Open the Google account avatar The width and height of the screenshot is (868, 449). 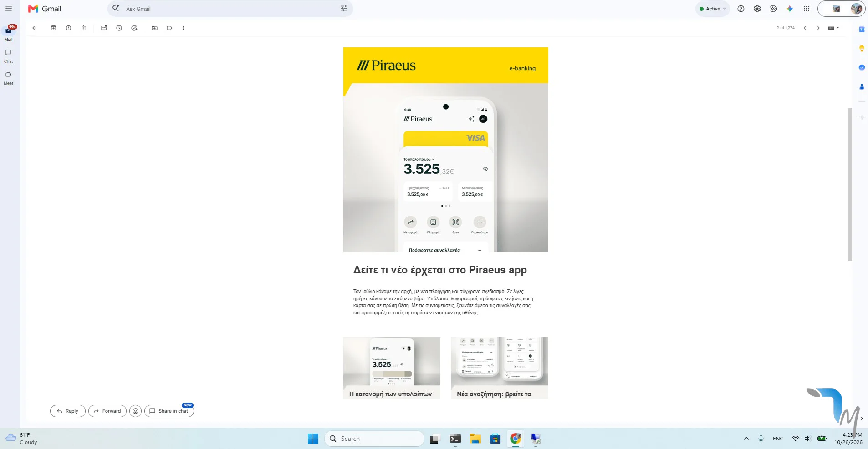click(x=856, y=9)
